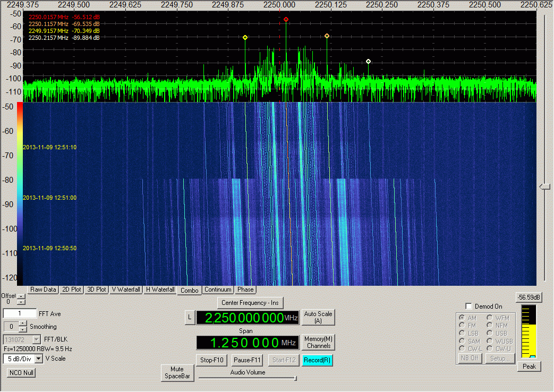Open the V Scale dB/Div dropdown
This screenshot has height=392, width=554.
(x=38, y=359)
